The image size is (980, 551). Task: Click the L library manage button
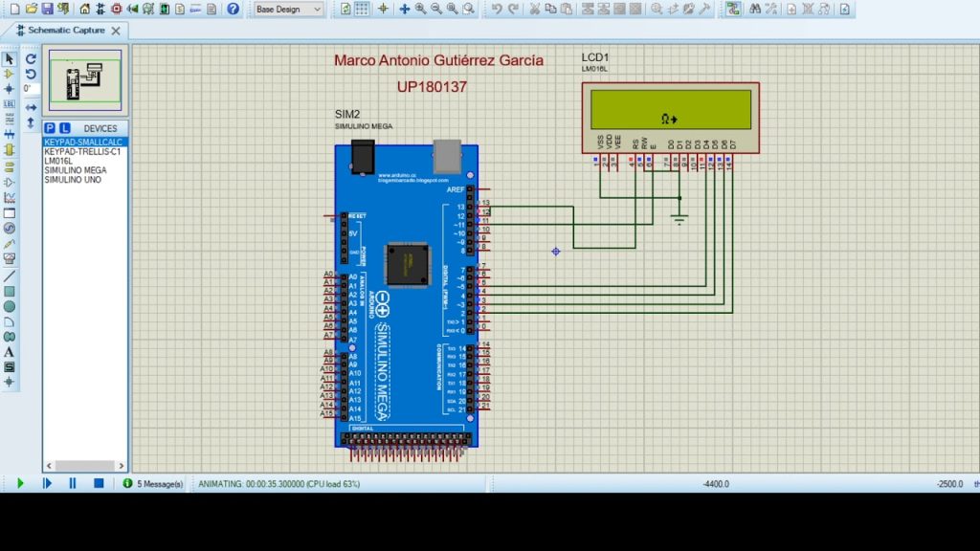click(64, 128)
